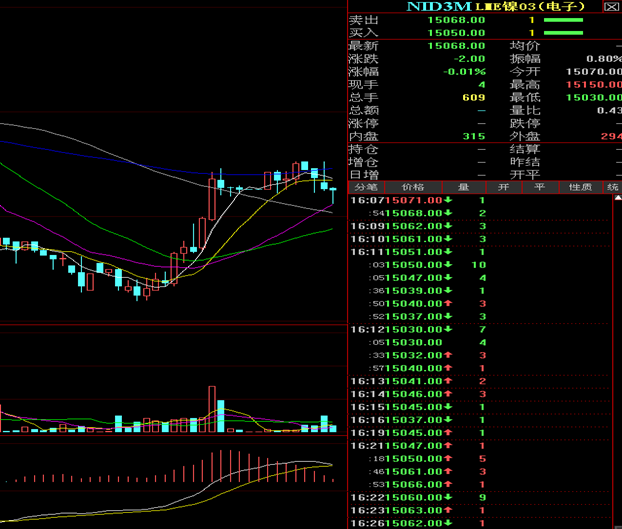Click the green volume bar beside 买入
The width and height of the screenshot is (622, 529).
(563, 33)
